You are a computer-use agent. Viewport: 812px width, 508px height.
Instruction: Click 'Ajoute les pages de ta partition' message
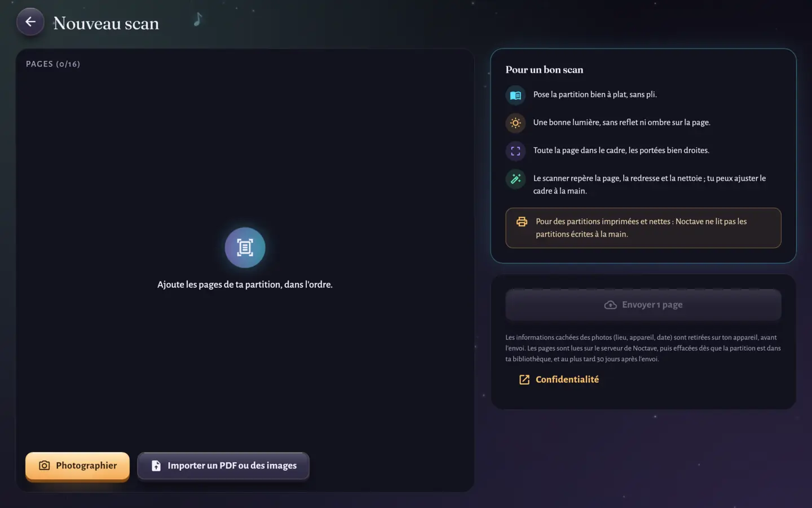point(245,284)
